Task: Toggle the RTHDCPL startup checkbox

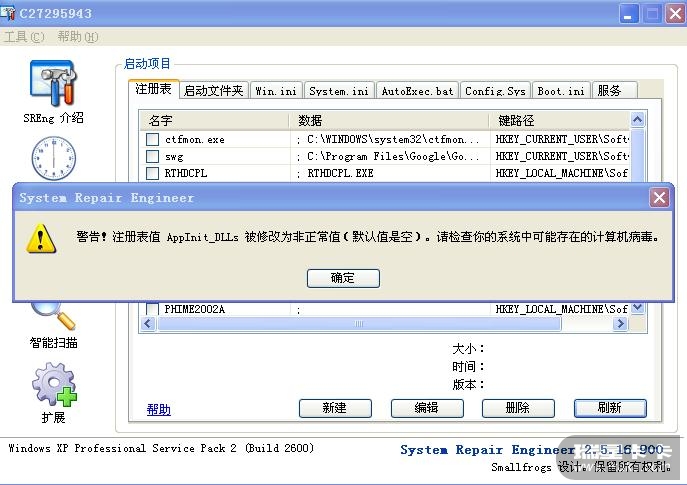Action: pyautogui.click(x=152, y=173)
